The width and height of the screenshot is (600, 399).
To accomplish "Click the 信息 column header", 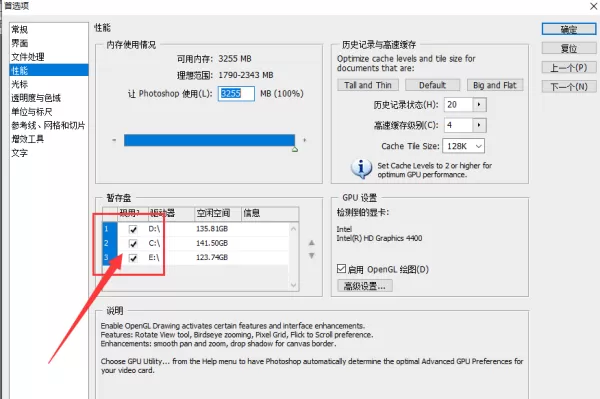I will tap(270, 213).
